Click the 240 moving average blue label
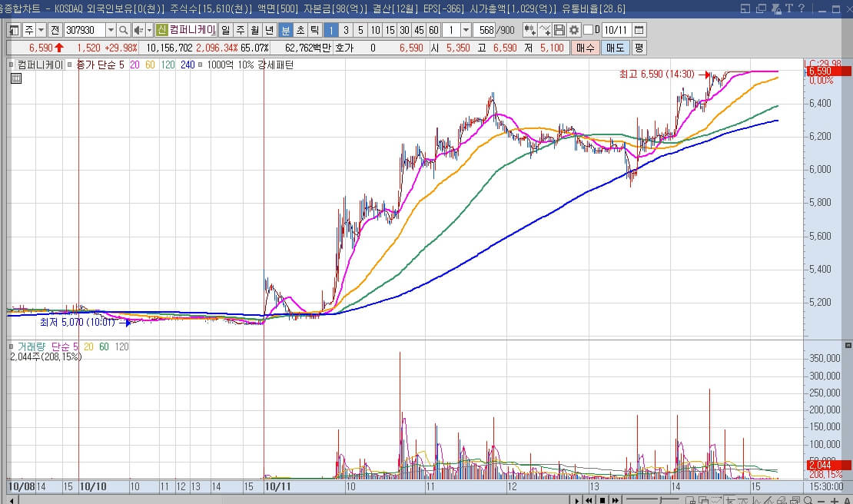 (188, 65)
